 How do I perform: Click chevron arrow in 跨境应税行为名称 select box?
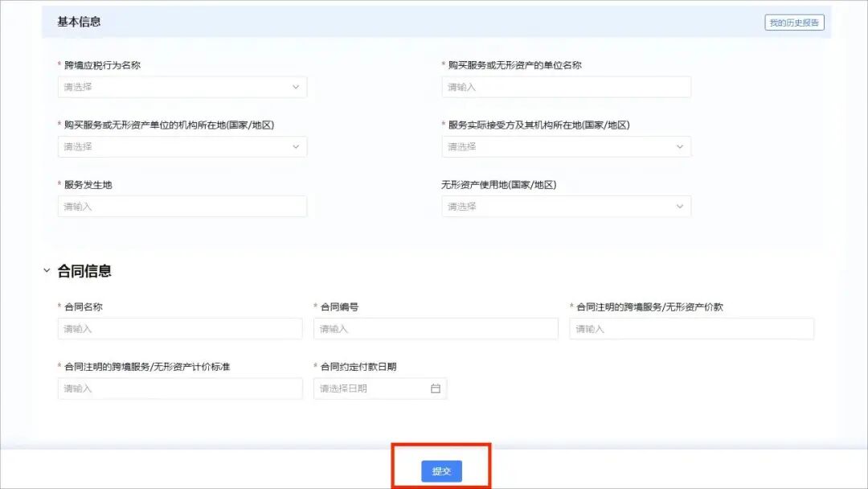click(295, 87)
